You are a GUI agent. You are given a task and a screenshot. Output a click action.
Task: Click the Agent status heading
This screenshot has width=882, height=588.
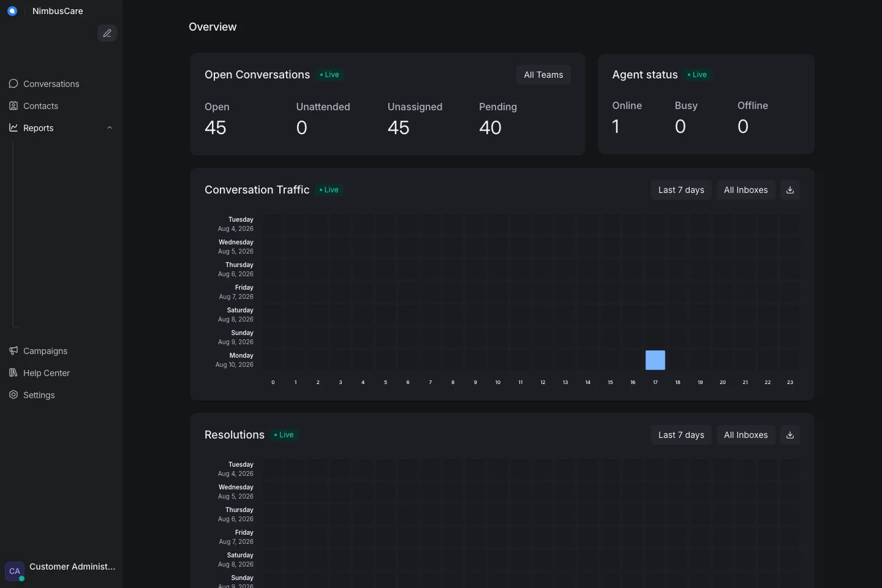(645, 75)
